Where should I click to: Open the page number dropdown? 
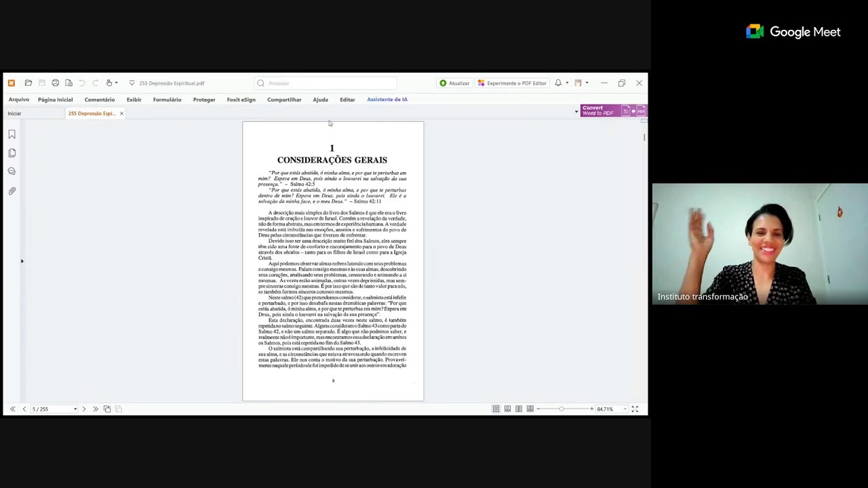click(x=75, y=409)
